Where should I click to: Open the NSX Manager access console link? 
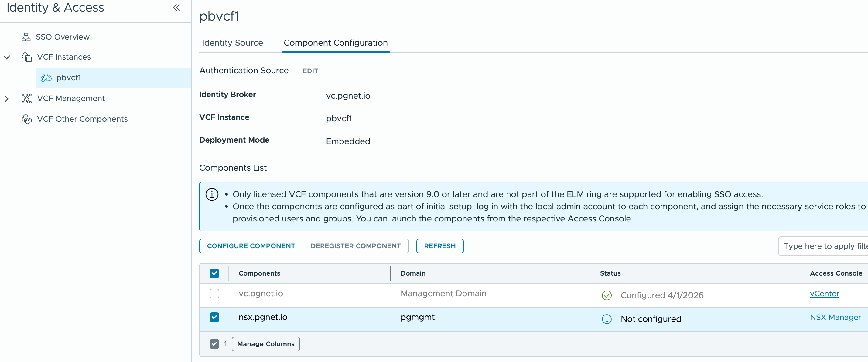(835, 317)
